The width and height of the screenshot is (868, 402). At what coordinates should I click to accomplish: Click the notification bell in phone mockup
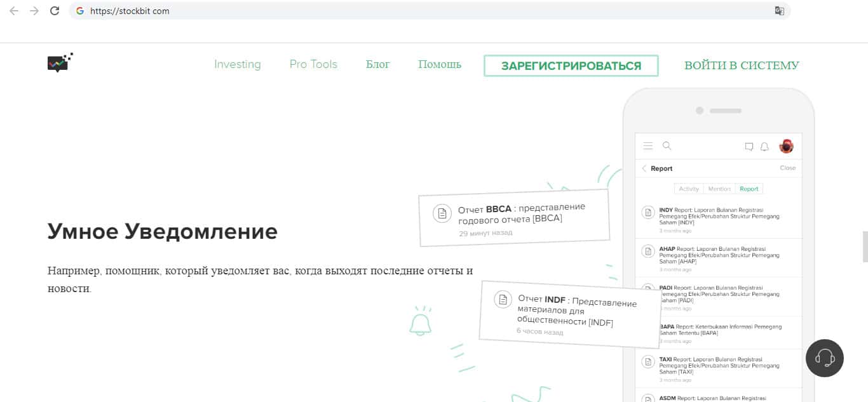coord(764,147)
